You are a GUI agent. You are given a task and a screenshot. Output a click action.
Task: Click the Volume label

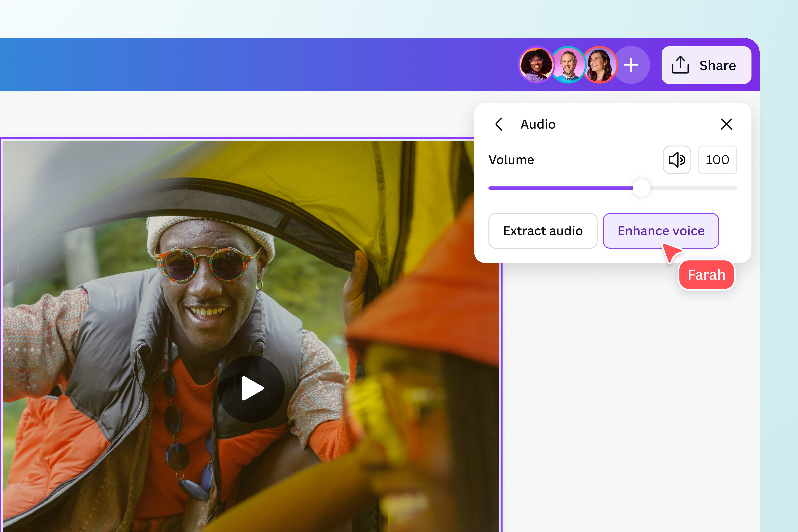[511, 160]
